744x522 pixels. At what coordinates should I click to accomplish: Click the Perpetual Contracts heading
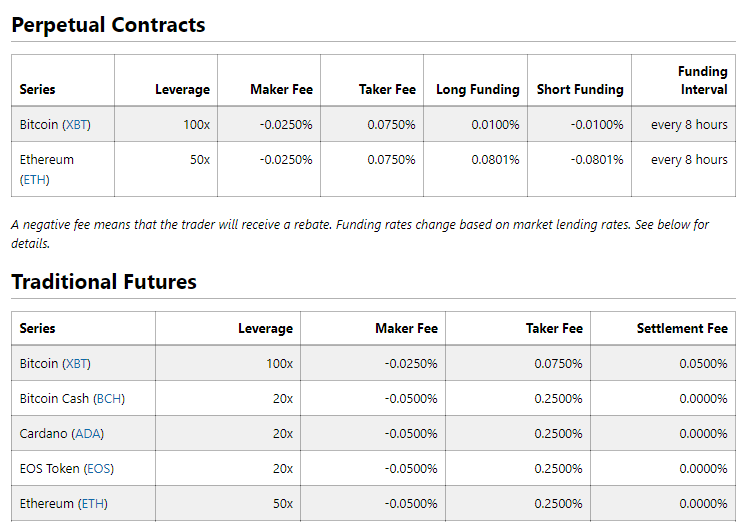[x=108, y=25]
